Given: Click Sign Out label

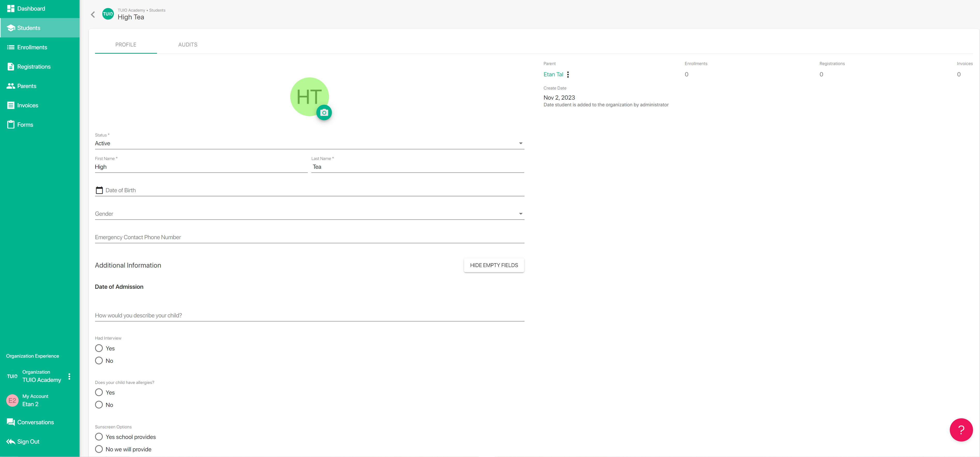Looking at the screenshot, I should [x=28, y=442].
